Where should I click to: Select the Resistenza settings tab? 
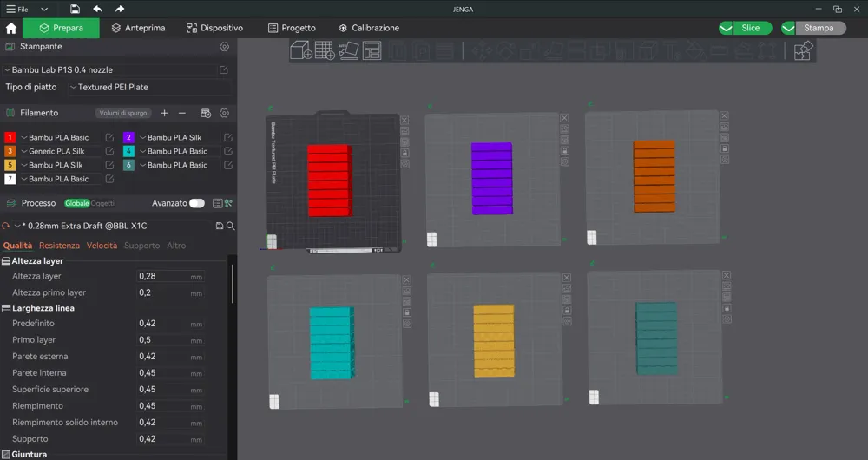pyautogui.click(x=59, y=246)
